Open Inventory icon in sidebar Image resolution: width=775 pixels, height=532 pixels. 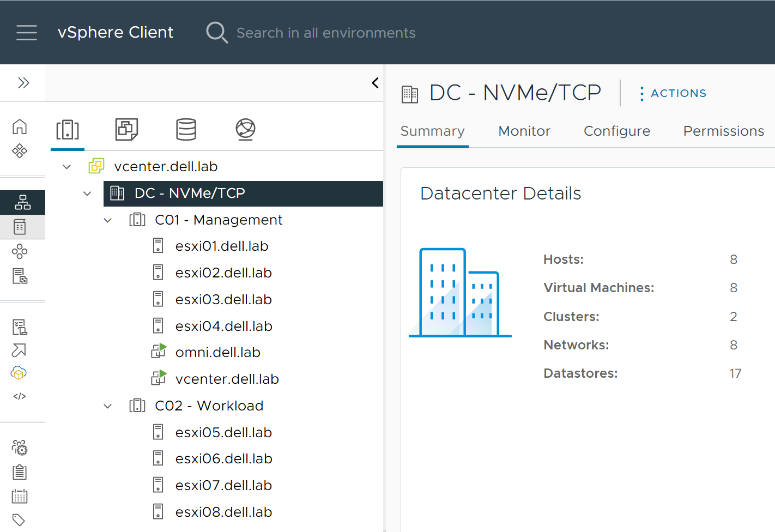[x=22, y=202]
